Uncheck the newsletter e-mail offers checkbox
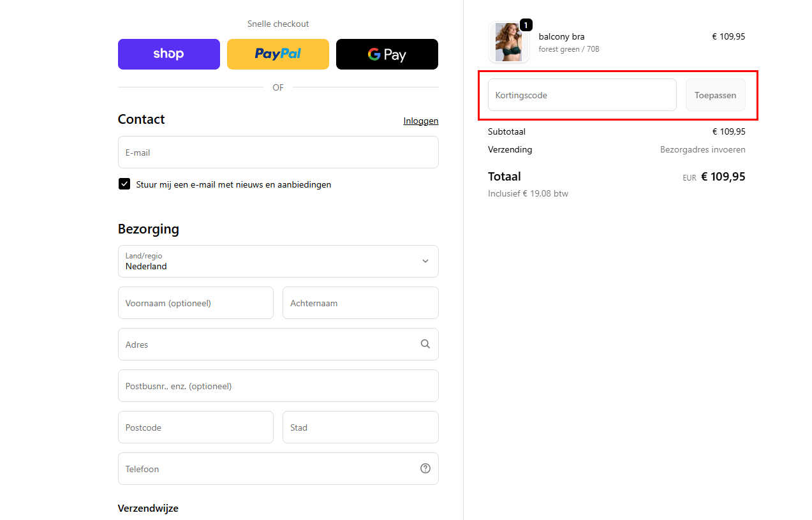The width and height of the screenshot is (812, 520). [x=124, y=184]
